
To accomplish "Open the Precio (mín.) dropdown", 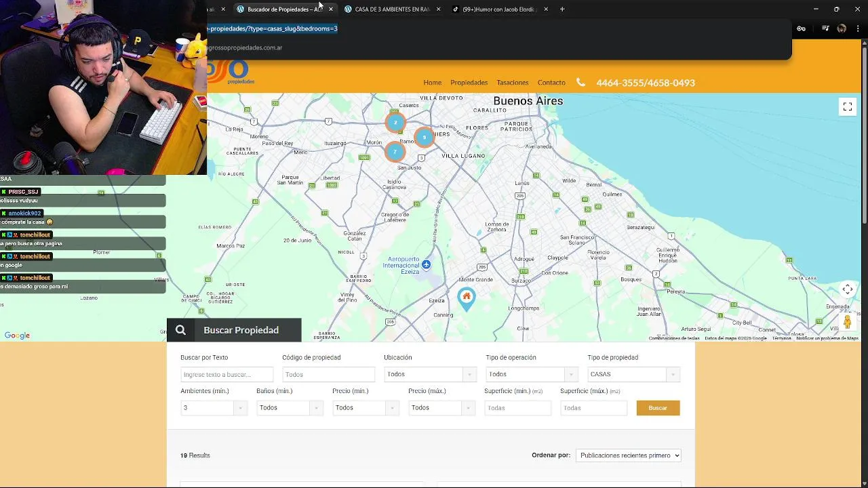I will tap(366, 407).
